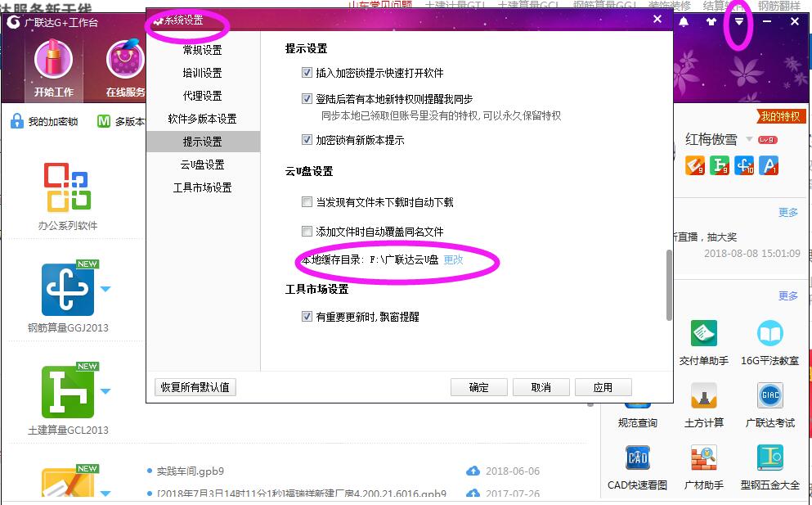Expand dropdown arrow beside 钢筋算量GGJ2013
The image size is (812, 505).
[x=105, y=289]
